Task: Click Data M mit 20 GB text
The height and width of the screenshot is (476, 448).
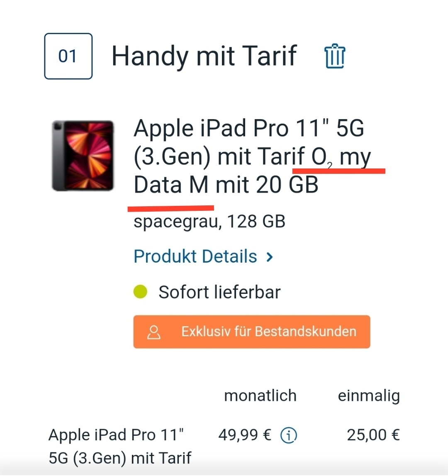Action: tap(226, 185)
